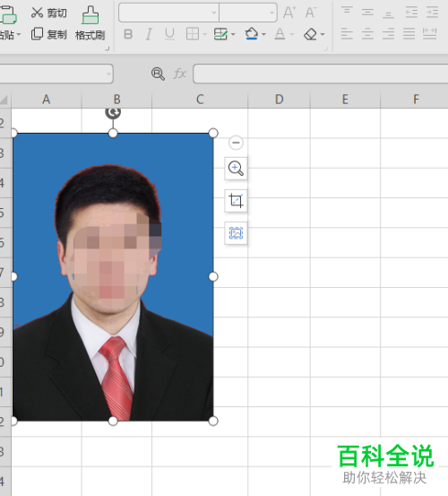This screenshot has width=448, height=496.
Task: Select column B header
Action: pos(116,100)
